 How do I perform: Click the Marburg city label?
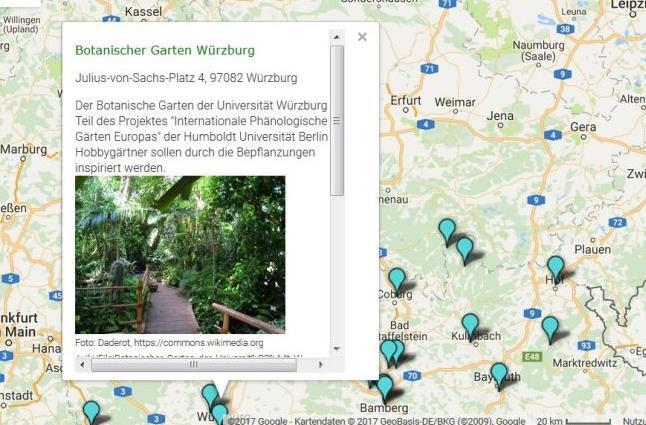click(24, 149)
